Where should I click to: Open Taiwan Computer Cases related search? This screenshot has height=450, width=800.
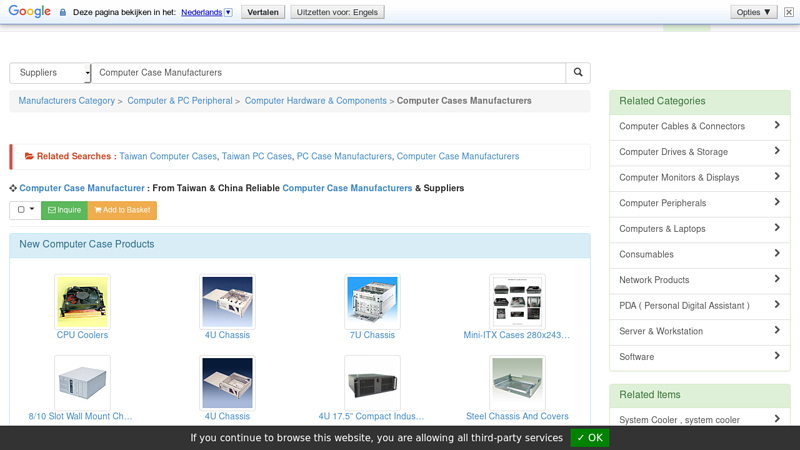click(168, 156)
